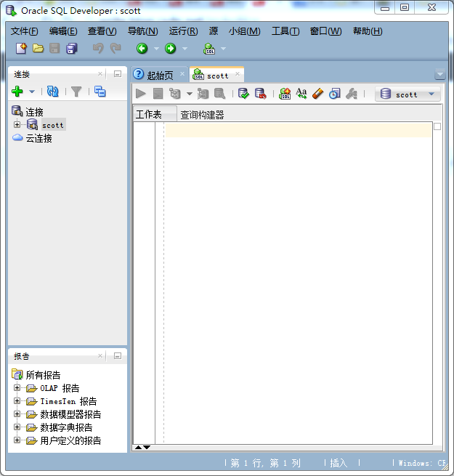Expand the 用户定义的报告 folder
The image size is (454, 476).
tap(17, 440)
